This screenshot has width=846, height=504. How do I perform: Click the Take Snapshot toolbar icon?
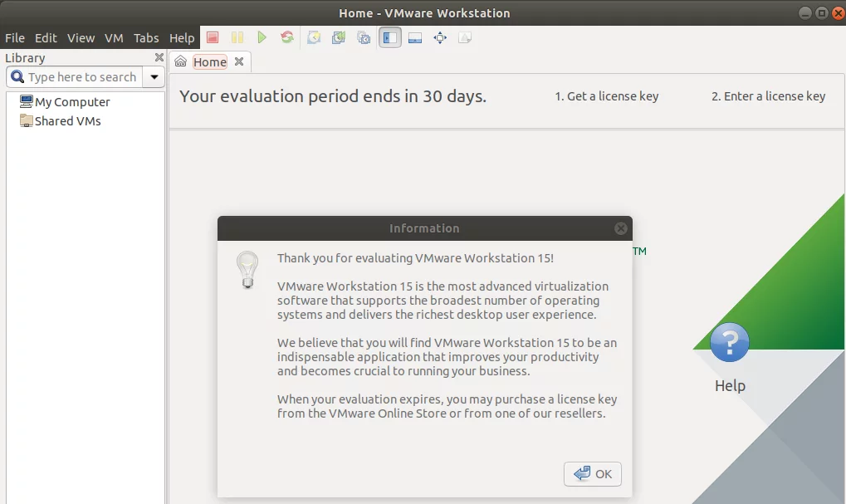314,37
